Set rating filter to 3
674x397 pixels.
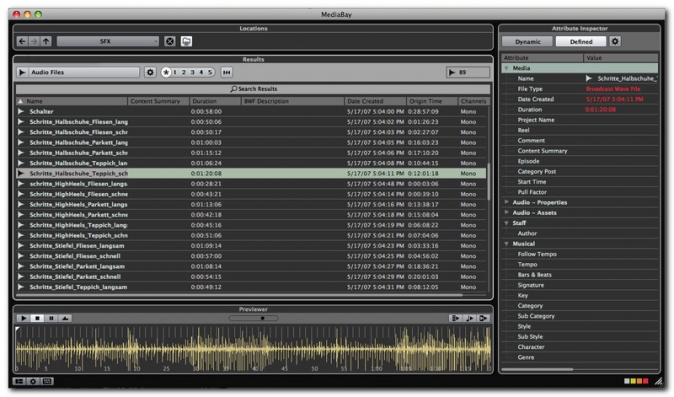193,72
